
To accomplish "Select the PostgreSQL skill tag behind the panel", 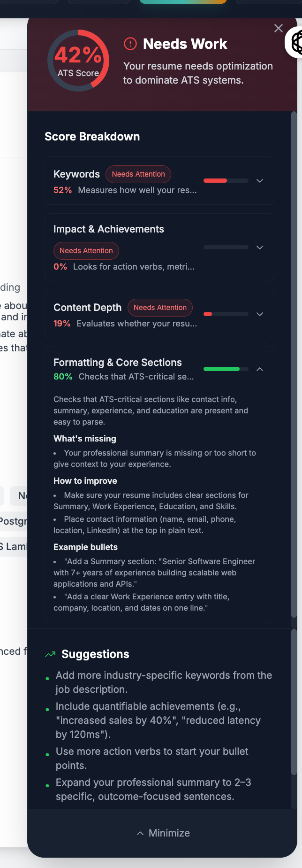I will [14, 521].
